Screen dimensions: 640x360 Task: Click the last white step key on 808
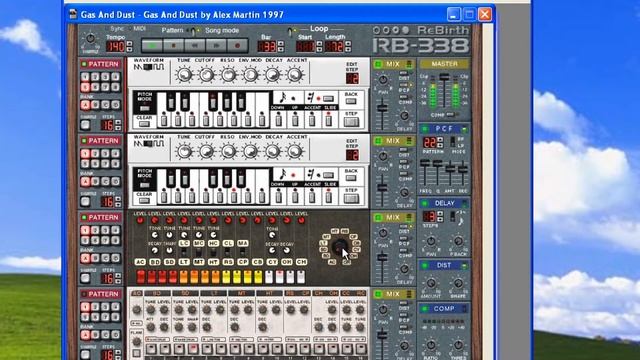tap(301, 277)
